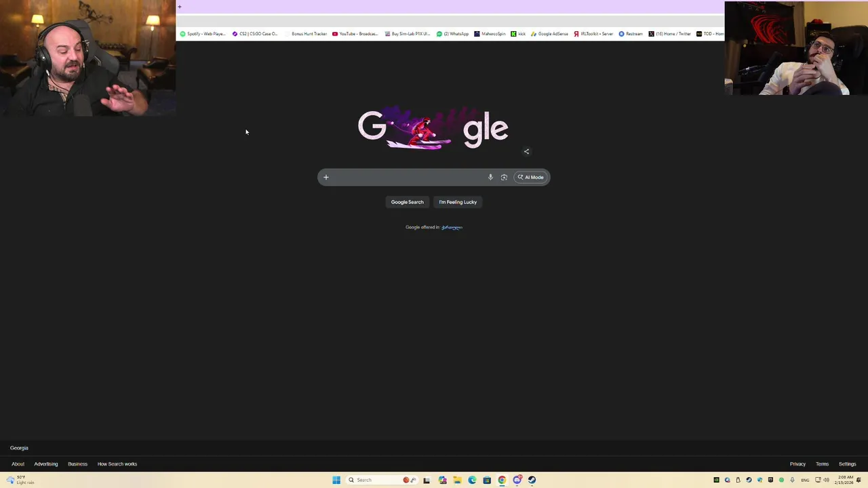Switch to Google Chrome in the taskbar
The image size is (868, 488).
pos(502,480)
